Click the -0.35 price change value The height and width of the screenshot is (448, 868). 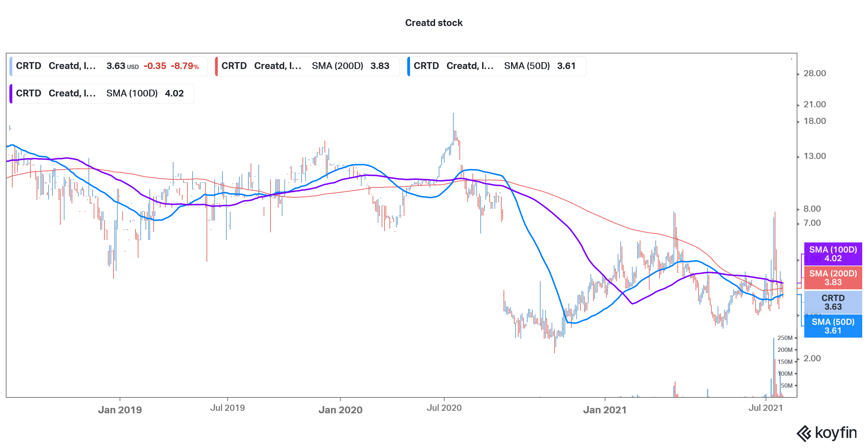coord(155,66)
